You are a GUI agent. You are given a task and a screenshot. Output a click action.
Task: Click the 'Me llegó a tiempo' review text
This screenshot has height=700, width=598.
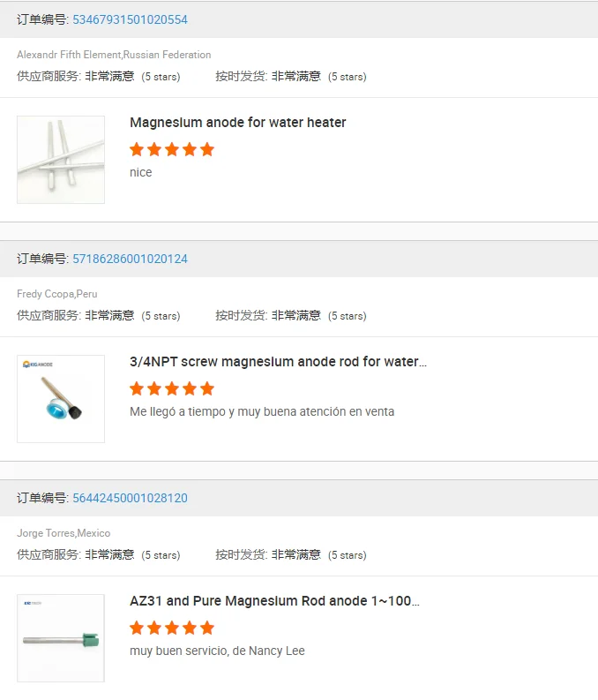tap(262, 411)
